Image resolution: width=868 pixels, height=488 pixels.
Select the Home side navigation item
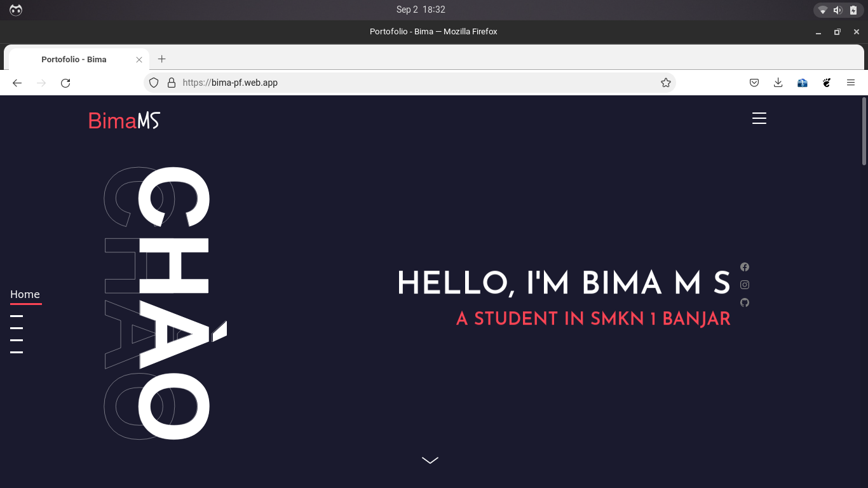click(25, 295)
